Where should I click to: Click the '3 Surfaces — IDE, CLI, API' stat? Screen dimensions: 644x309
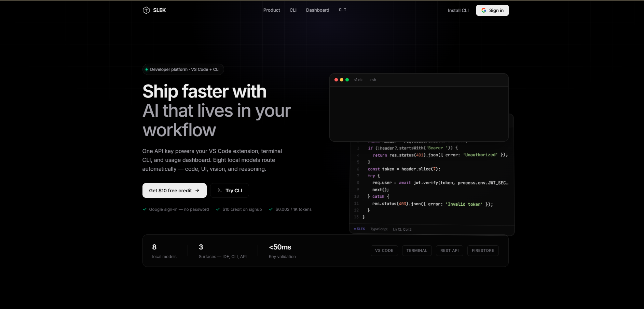coord(223,251)
